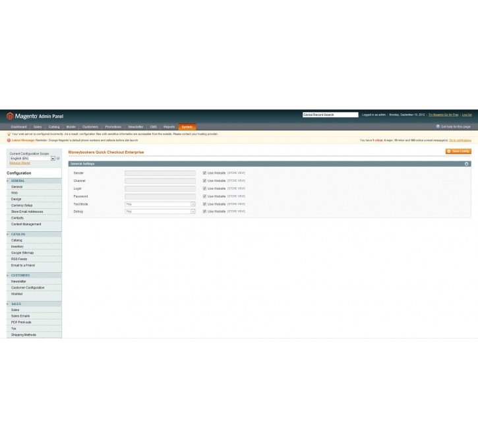Screen dimensions: 478x448
Task: Click the web server warning icon
Action: click(x=9, y=134)
